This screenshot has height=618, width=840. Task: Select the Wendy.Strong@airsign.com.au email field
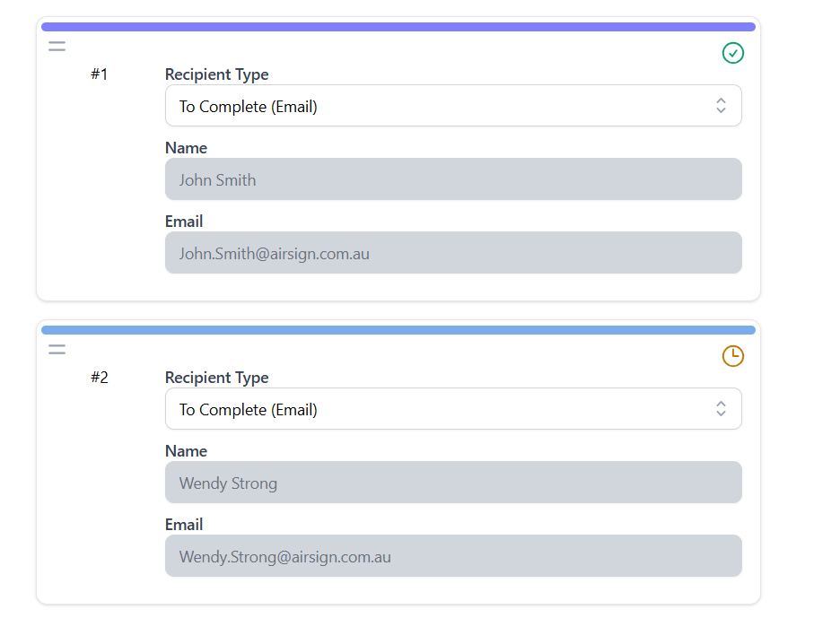click(x=452, y=556)
